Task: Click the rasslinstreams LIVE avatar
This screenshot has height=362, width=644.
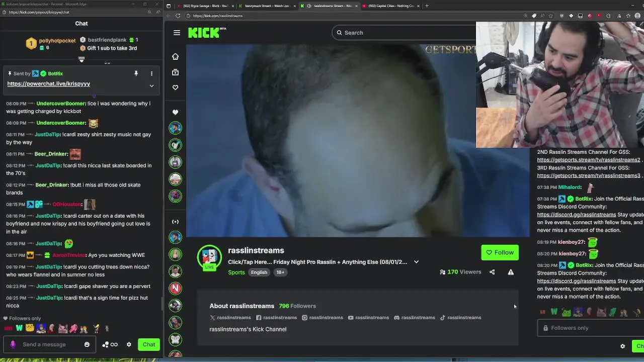Action: (x=209, y=257)
